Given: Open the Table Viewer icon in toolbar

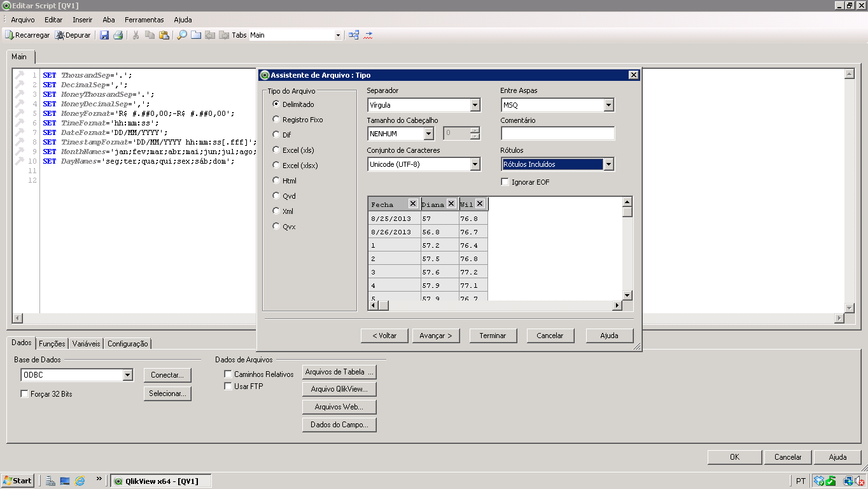Looking at the screenshot, I should pos(354,35).
